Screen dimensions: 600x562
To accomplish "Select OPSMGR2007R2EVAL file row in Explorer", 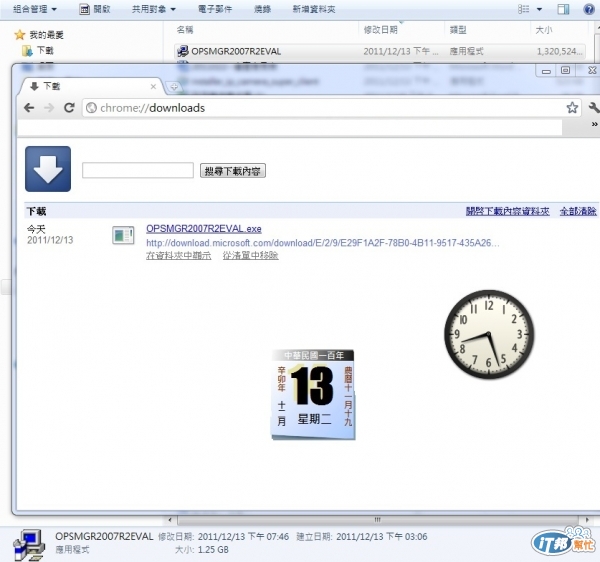I will (x=380, y=51).
